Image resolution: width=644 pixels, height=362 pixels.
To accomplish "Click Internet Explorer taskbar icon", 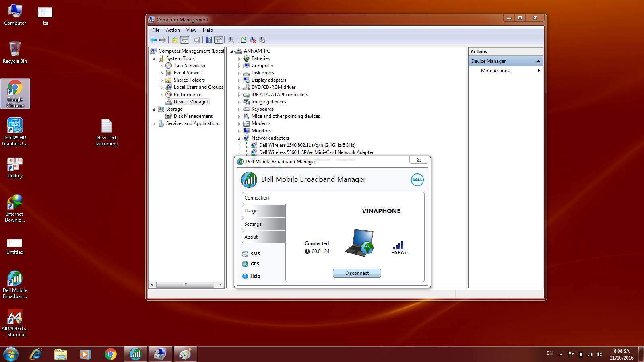I will tap(36, 354).
